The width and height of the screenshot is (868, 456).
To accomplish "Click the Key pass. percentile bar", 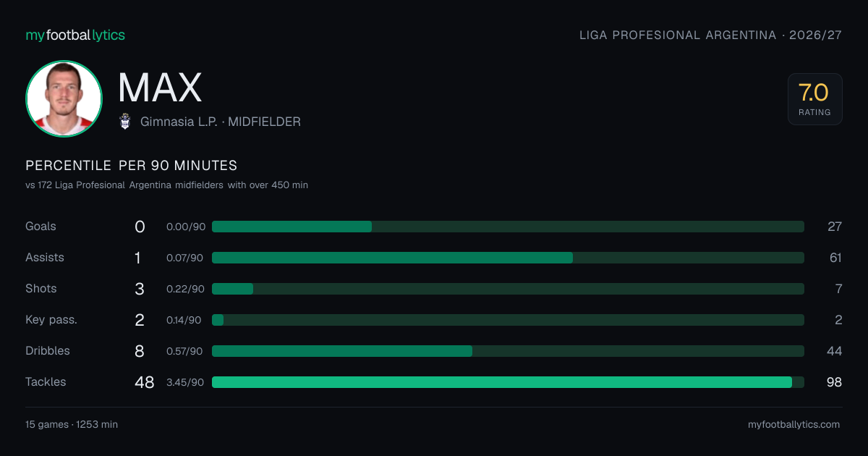I will click(508, 320).
